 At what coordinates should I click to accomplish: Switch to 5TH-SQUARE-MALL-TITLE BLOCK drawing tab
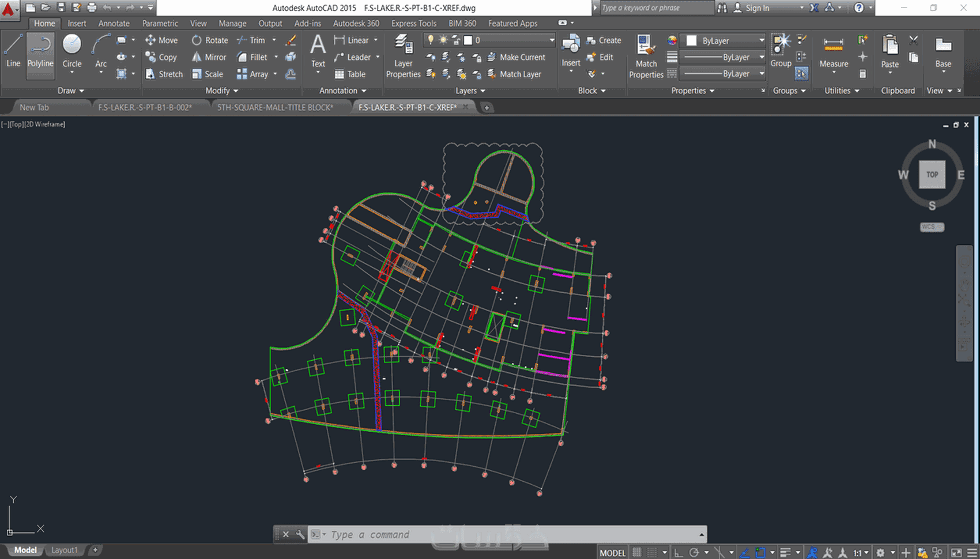pyautogui.click(x=275, y=107)
